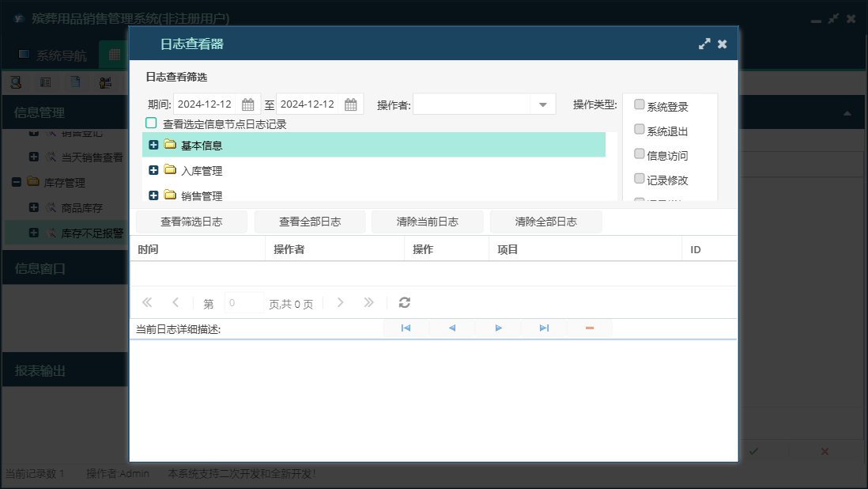Click the refresh icon in pagination bar

[405, 302]
